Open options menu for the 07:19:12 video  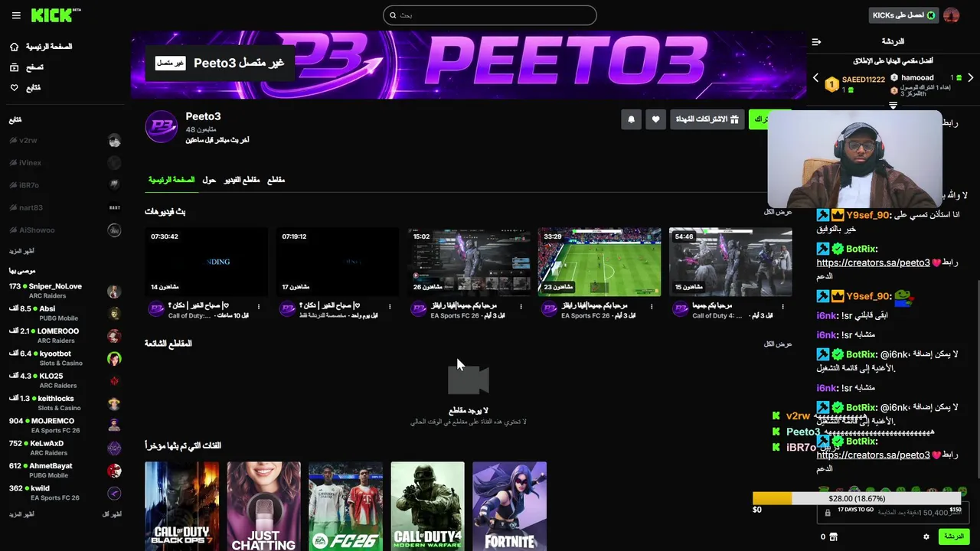(390, 307)
